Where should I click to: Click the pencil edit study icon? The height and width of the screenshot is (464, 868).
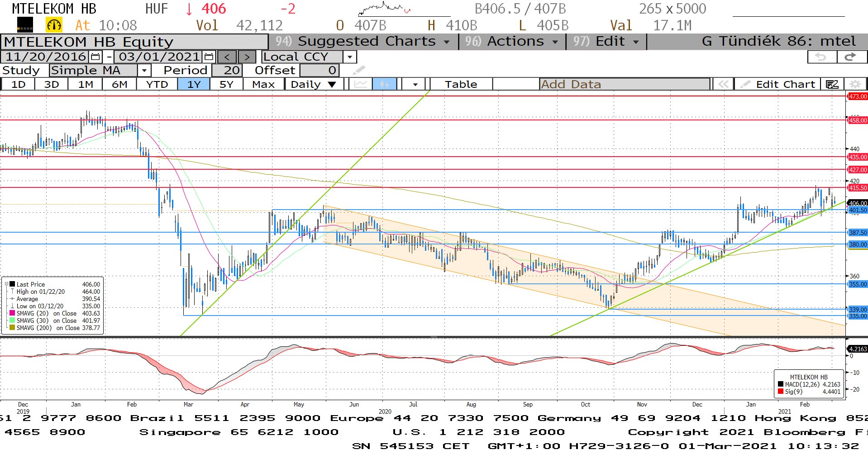point(359,70)
